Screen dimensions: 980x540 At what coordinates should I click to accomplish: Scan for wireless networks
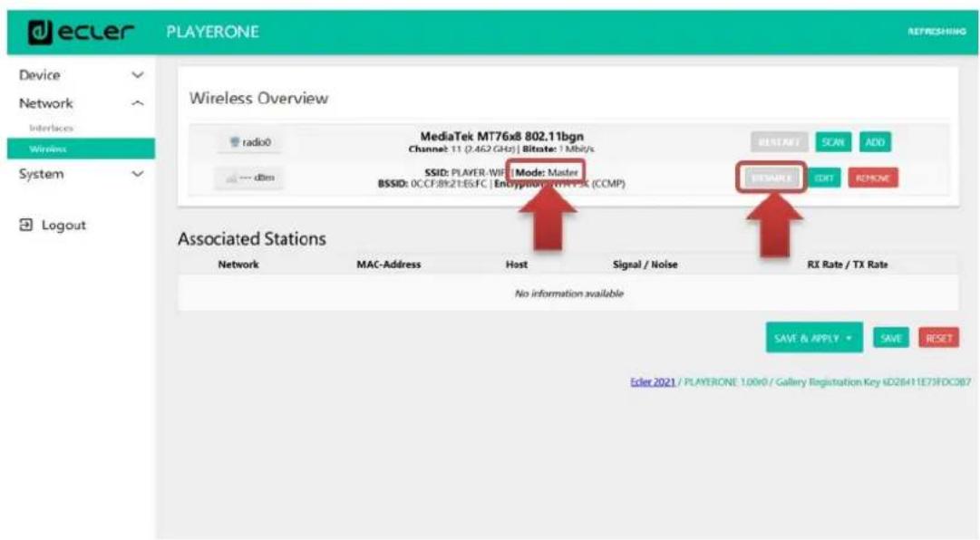coord(833,142)
